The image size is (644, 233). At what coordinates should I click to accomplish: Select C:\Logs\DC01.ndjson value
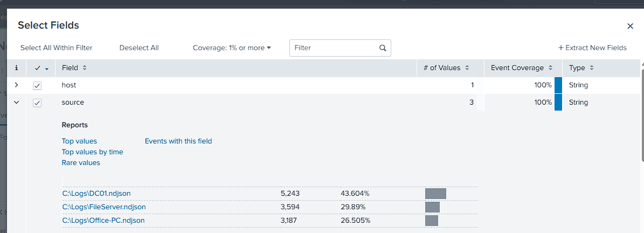(x=96, y=193)
